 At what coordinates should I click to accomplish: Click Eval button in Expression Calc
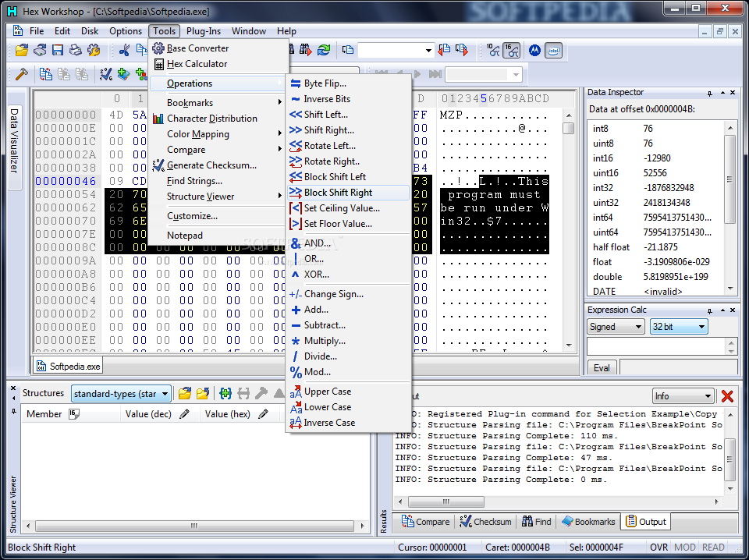pos(602,368)
